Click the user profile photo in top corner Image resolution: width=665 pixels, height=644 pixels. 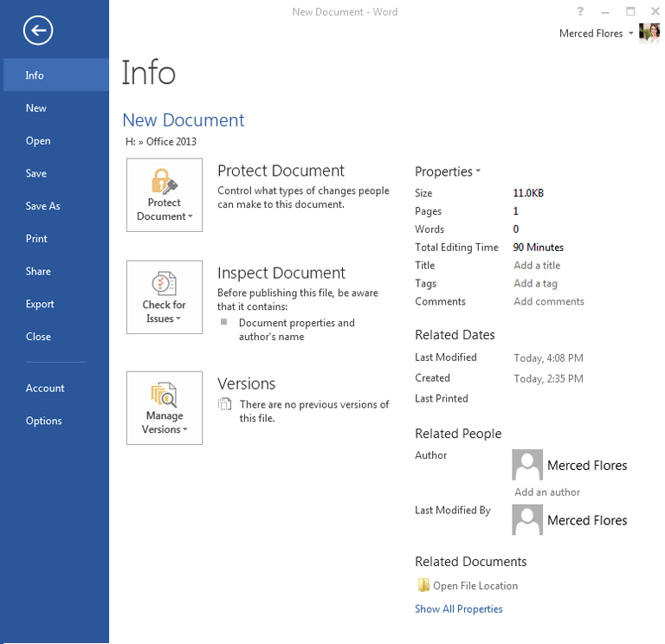[649, 33]
